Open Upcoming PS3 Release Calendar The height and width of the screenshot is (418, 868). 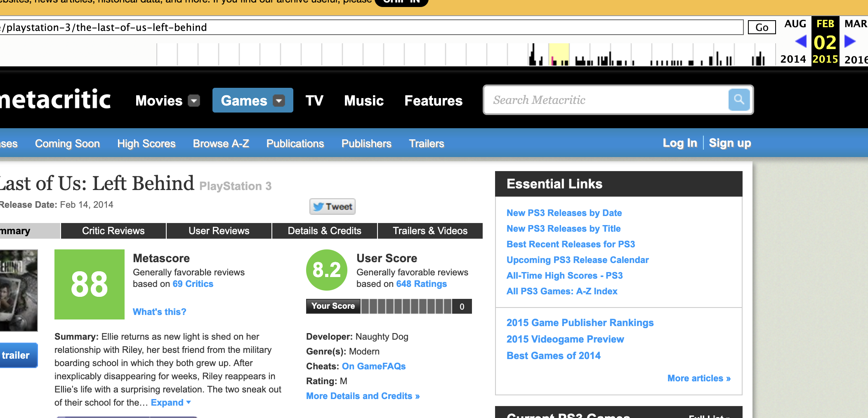tap(578, 260)
